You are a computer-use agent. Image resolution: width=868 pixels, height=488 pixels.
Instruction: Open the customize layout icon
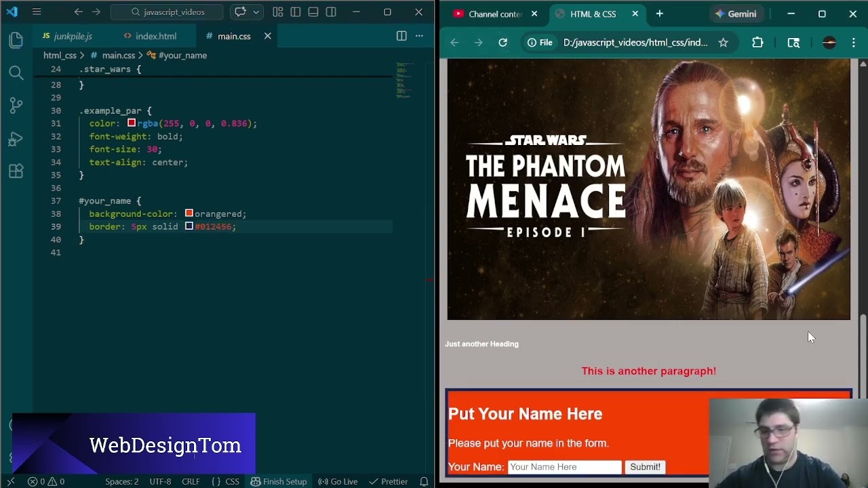278,12
